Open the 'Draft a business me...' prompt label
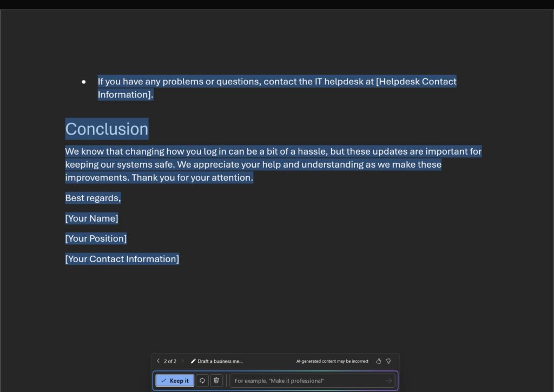 coord(220,361)
